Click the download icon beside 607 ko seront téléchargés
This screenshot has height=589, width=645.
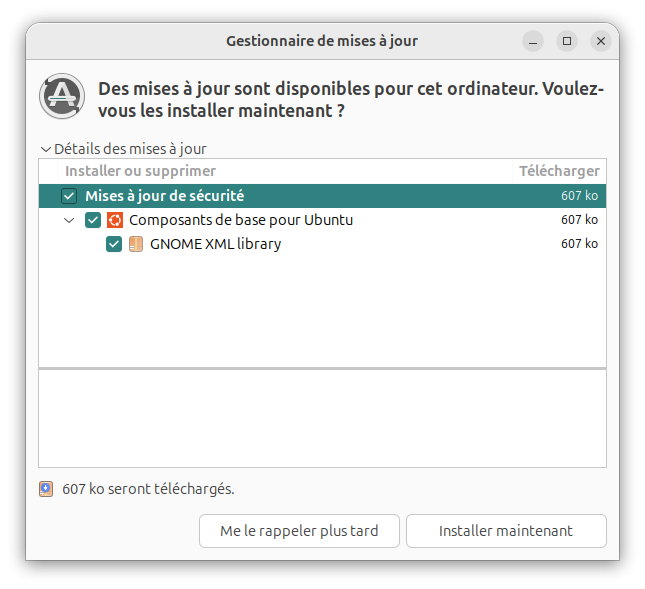pos(46,489)
